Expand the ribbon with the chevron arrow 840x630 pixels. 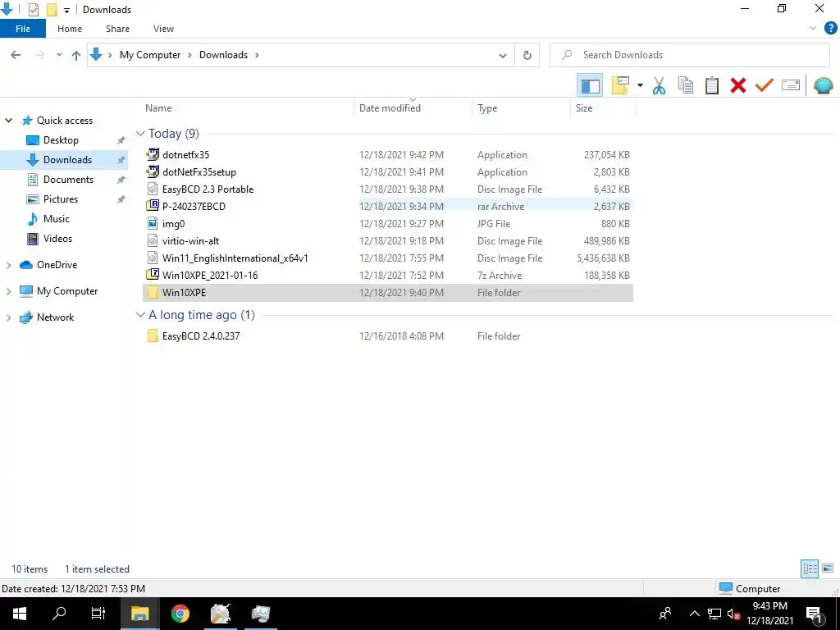pos(813,29)
